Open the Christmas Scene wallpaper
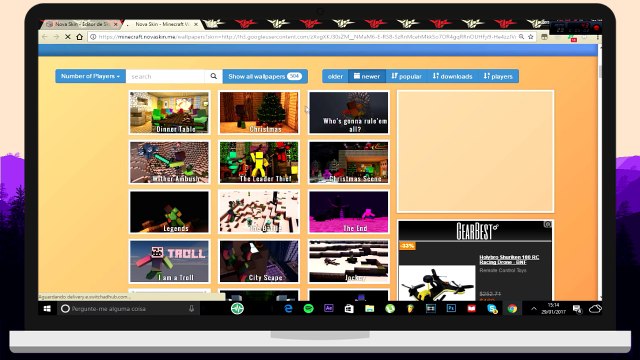The height and width of the screenshot is (360, 640). (x=349, y=162)
